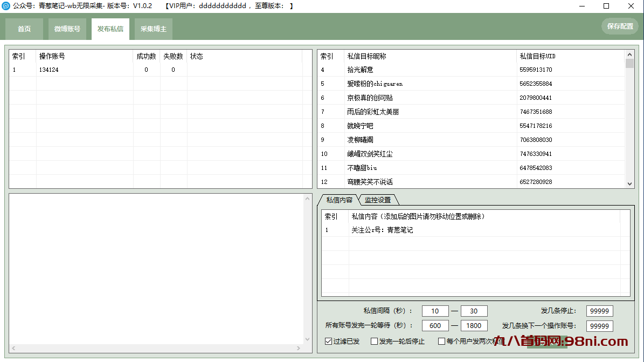Switch to the 私信内容 tab

pos(340,199)
